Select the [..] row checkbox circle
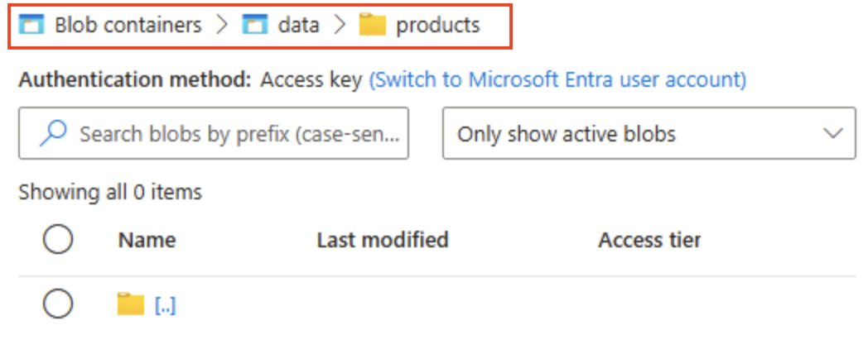This screenshot has width=868, height=354. point(58,305)
